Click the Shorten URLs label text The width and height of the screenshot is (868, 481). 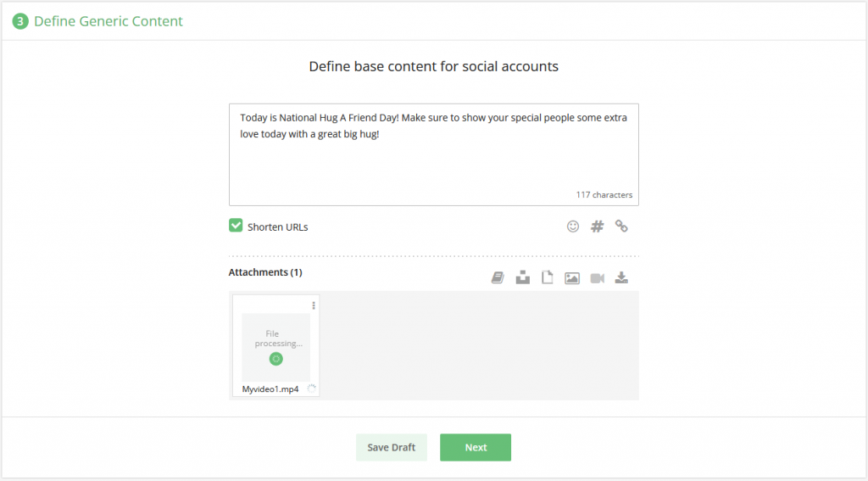click(277, 227)
